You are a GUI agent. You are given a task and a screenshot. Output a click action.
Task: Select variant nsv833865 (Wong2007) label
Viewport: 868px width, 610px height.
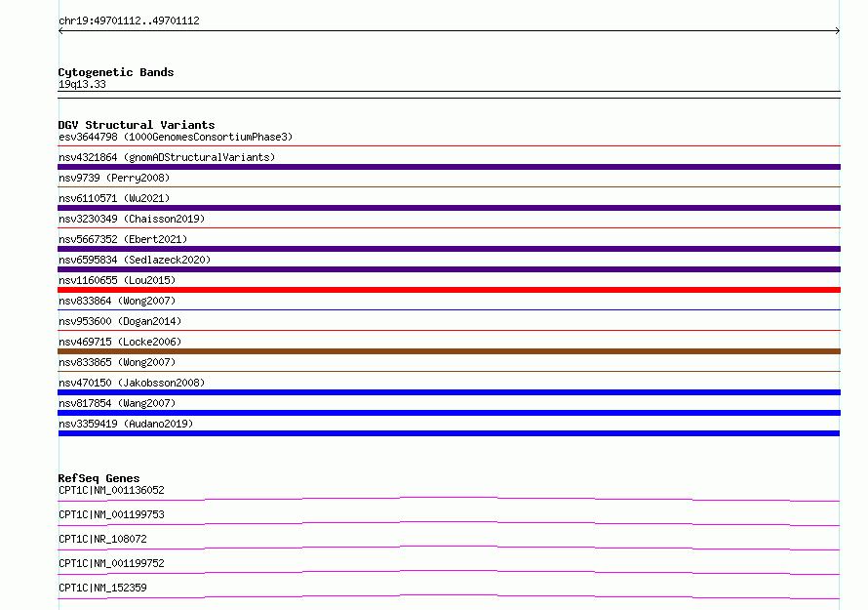coord(117,362)
